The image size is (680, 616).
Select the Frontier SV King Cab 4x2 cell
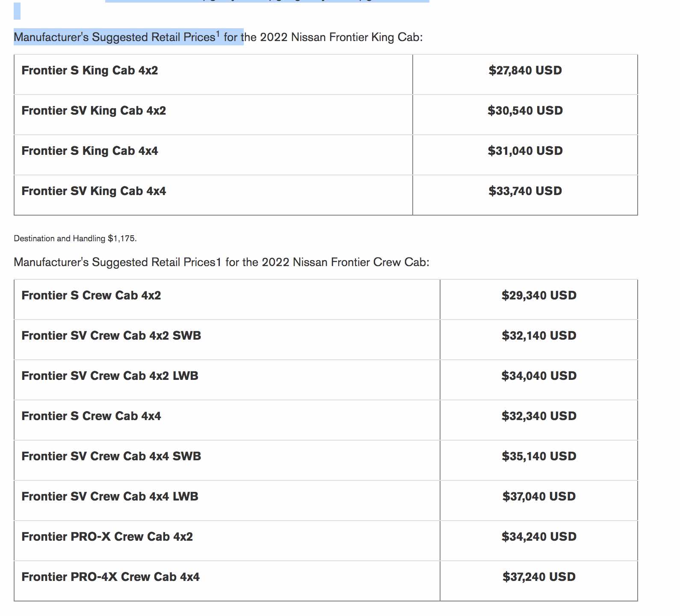(94, 111)
